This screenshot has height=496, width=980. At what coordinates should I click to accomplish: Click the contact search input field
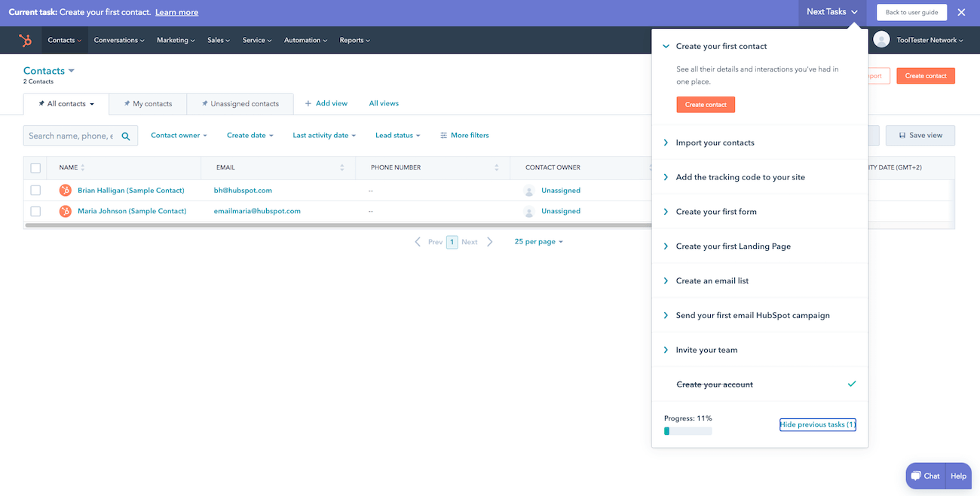pos(81,136)
